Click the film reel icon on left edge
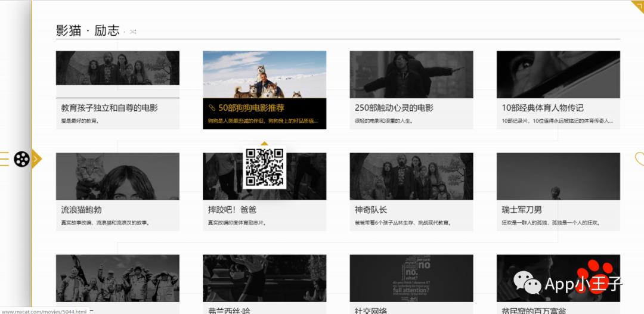This screenshot has height=314, width=644. [x=21, y=159]
